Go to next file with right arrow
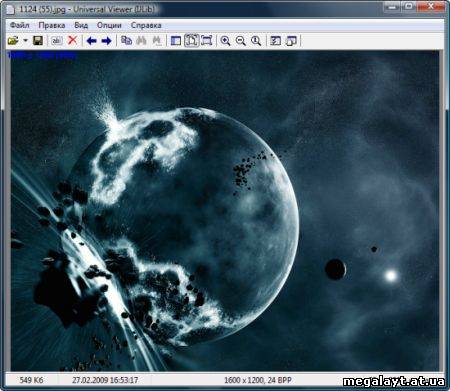This screenshot has height=391, width=450. coord(106,41)
